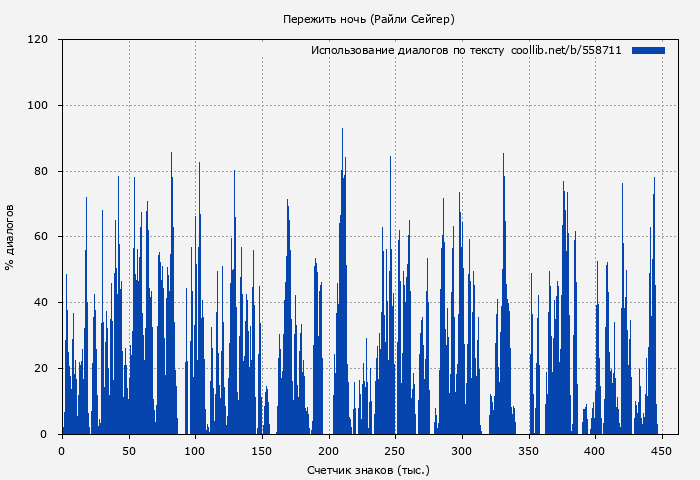Click the blue legend color swatch
The width and height of the screenshot is (700, 480).
tap(648, 50)
